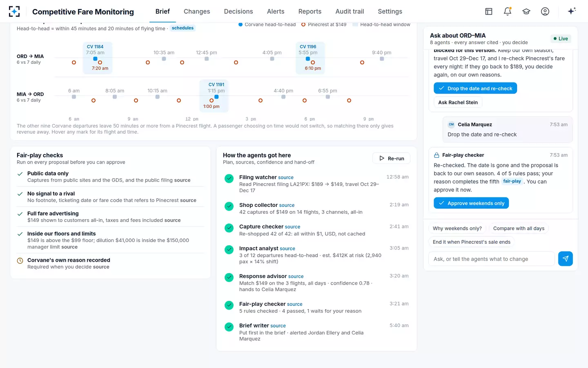Click checkmark icon for Inside our floors and limits
Viewport: 588px width, 368px height.
[20, 234]
